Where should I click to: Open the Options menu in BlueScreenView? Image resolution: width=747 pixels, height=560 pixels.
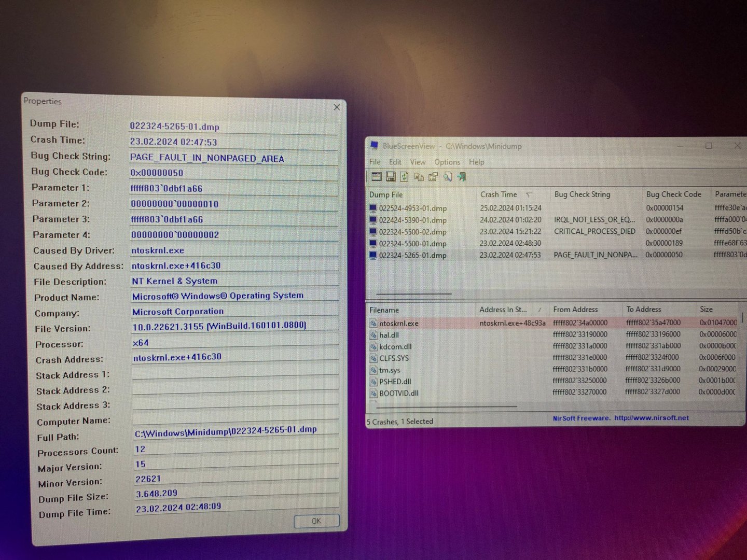click(x=447, y=162)
